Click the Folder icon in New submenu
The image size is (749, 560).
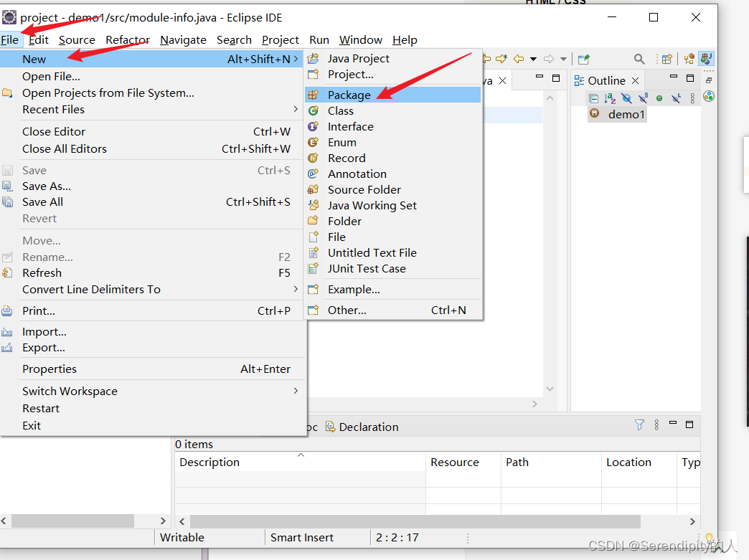[x=314, y=221]
